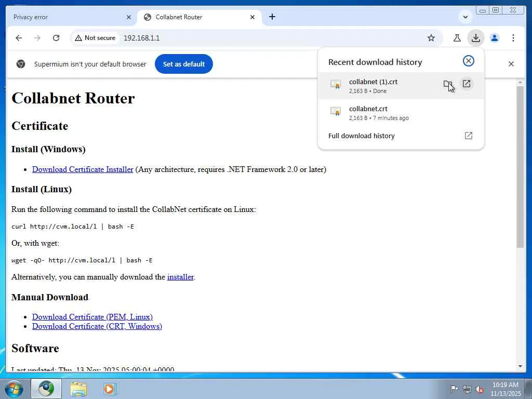
Task: Click the collabnet.crt file icon
Action: pos(336,111)
